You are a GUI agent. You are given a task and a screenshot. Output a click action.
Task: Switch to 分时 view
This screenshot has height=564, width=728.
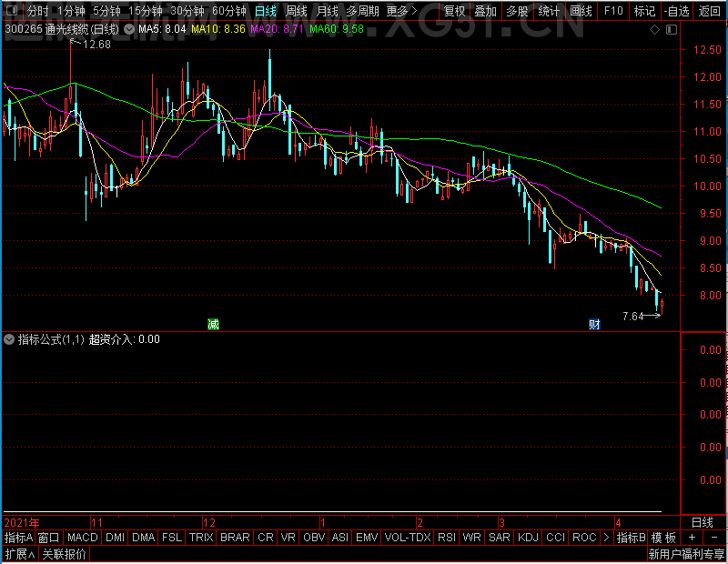tap(37, 11)
